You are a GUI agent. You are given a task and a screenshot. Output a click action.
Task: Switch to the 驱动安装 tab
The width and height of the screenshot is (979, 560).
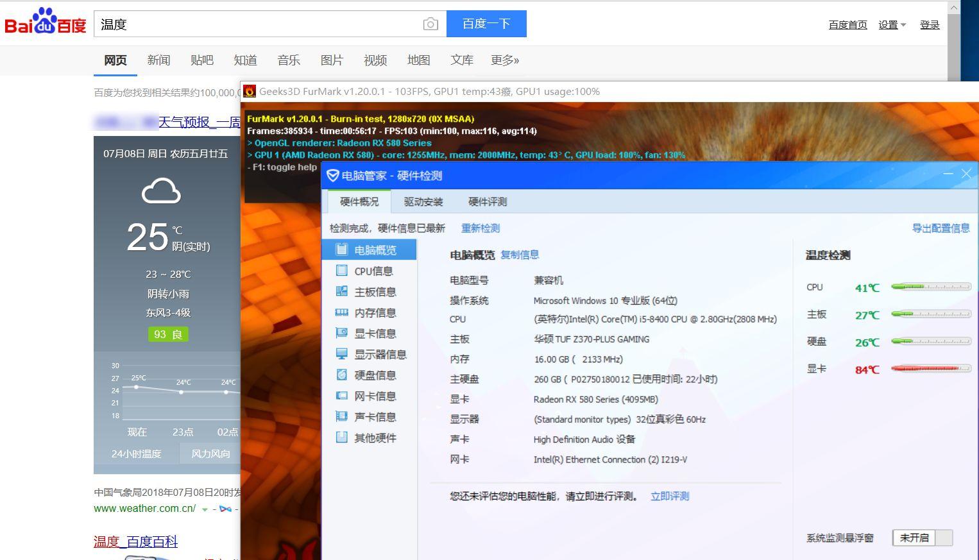(423, 201)
